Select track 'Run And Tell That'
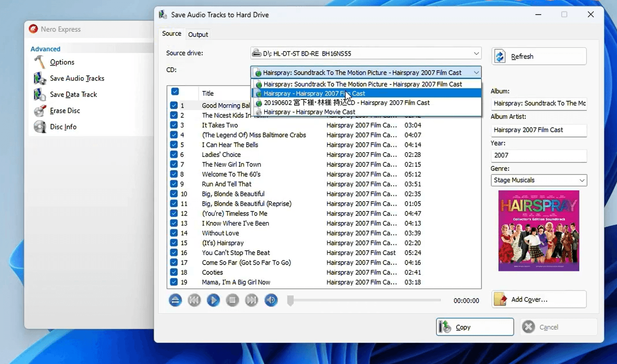The image size is (617, 364). point(227,184)
